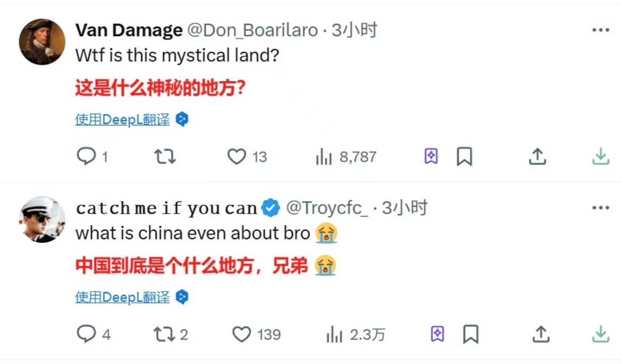The width and height of the screenshot is (622, 364).
Task: Bookmark the catch me if you can tweet
Action: click(471, 334)
